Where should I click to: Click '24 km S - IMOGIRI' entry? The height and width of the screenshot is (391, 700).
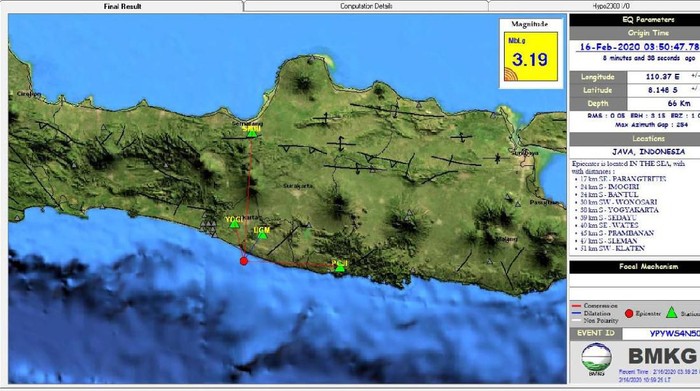[x=609, y=187]
